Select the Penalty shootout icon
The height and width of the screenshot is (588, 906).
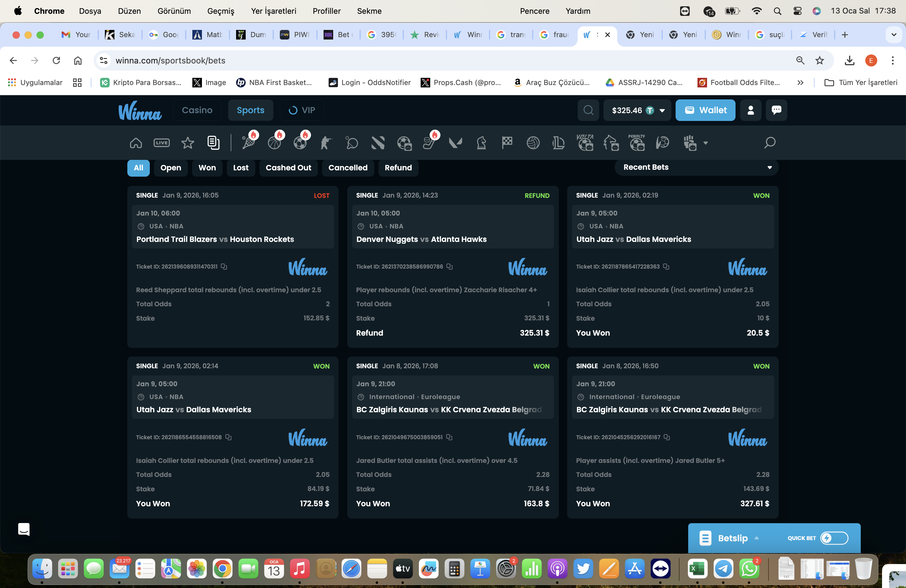[637, 143]
